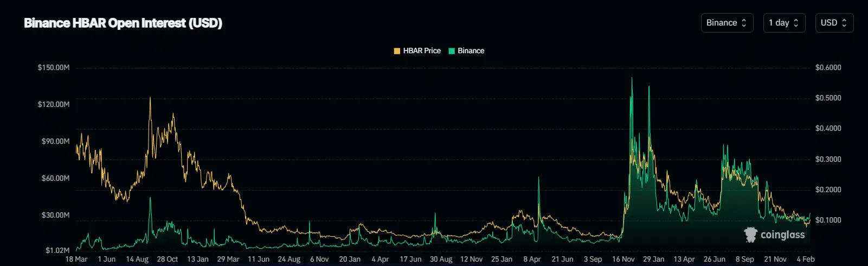Click the 25 Jan date label
The image size is (868, 266).
(x=501, y=259)
